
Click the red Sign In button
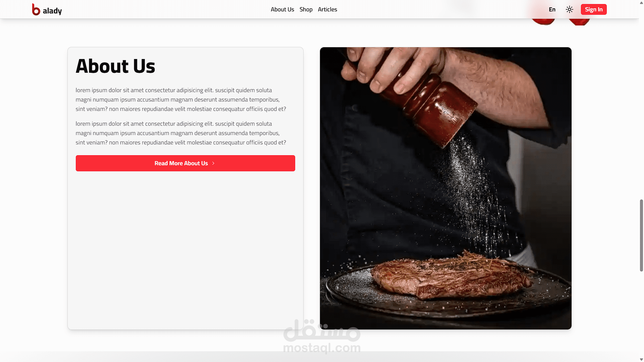pyautogui.click(x=594, y=9)
